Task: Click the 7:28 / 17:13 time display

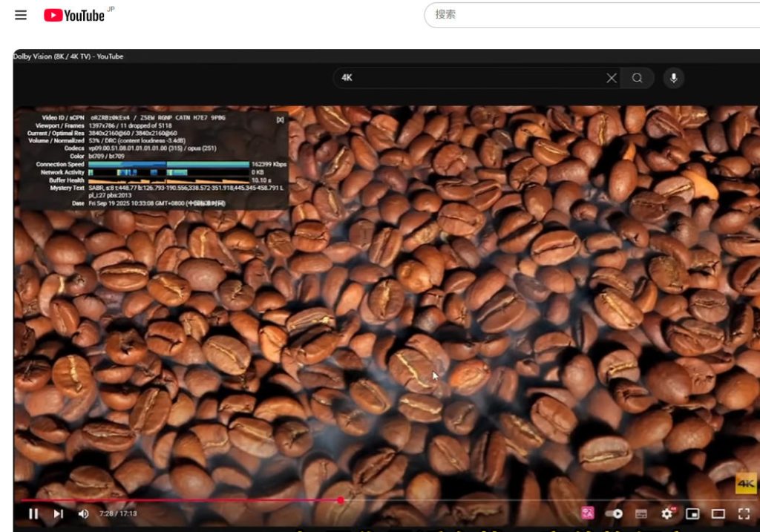Action: (x=118, y=513)
